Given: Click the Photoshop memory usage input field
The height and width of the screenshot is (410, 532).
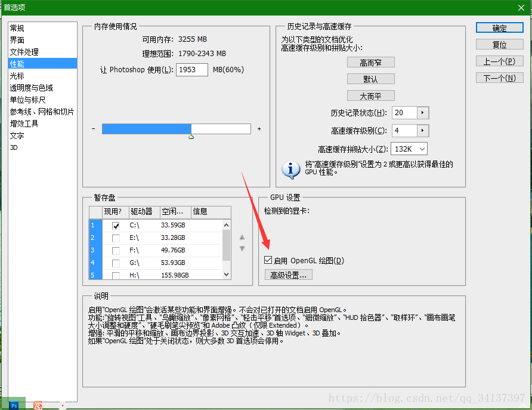Looking at the screenshot, I should point(191,70).
